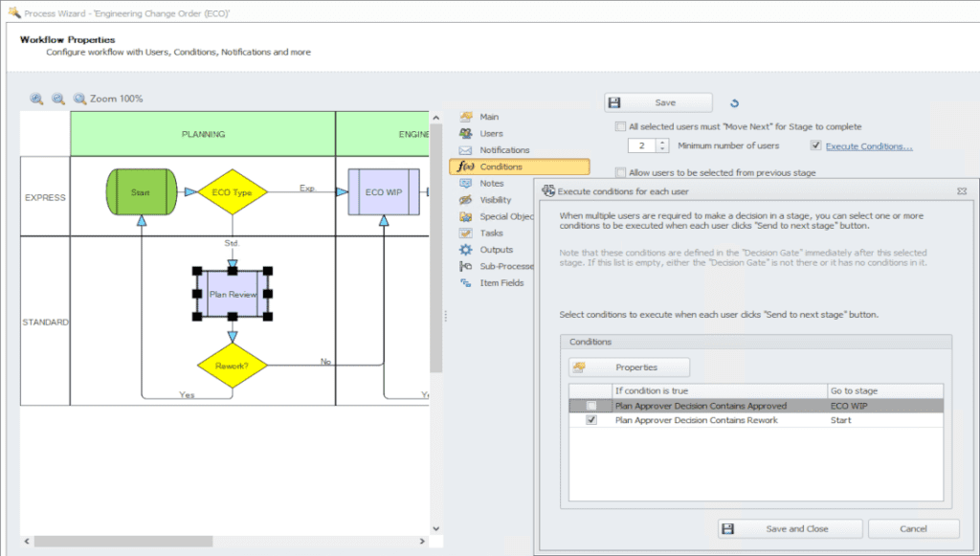Click the Notes section icon

(x=466, y=183)
